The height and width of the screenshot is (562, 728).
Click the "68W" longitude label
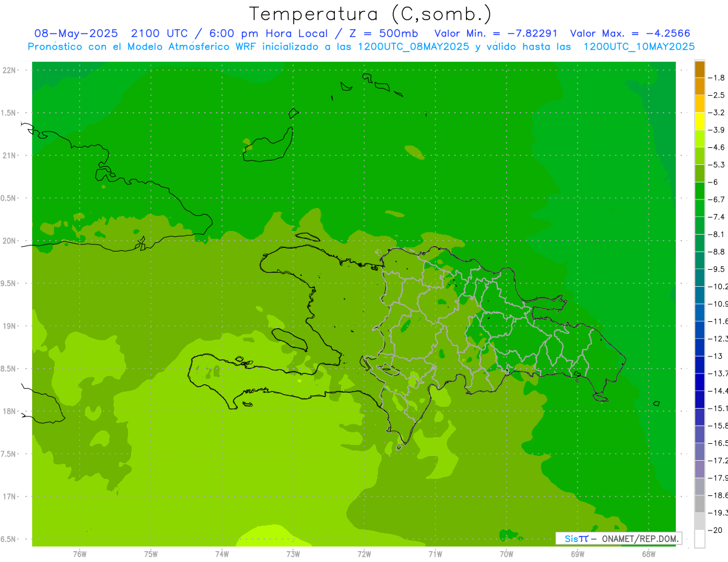(649, 554)
